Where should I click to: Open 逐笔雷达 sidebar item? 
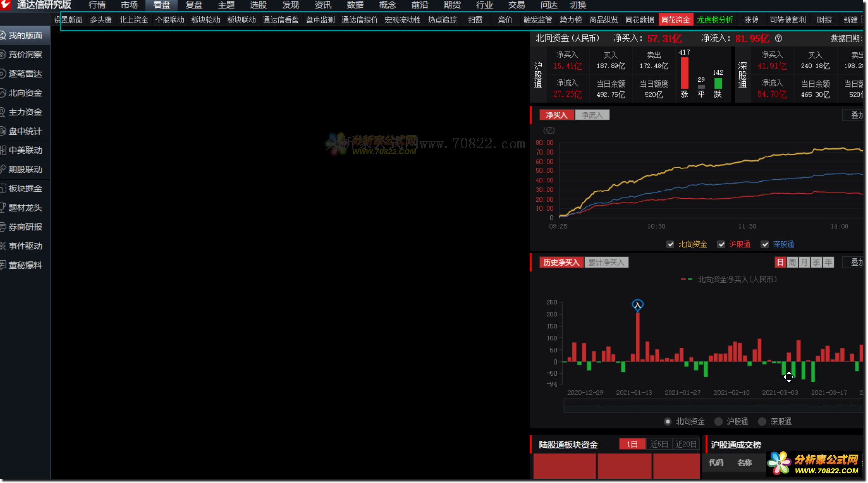coord(25,74)
